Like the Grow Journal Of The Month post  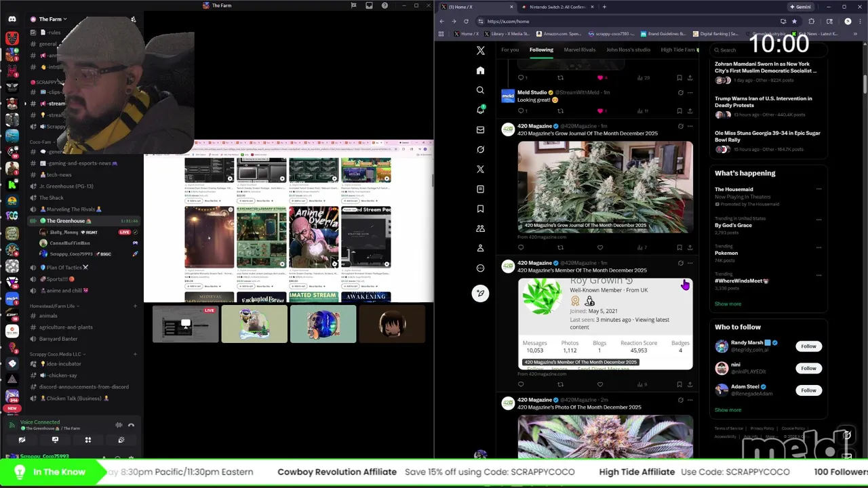tap(600, 247)
